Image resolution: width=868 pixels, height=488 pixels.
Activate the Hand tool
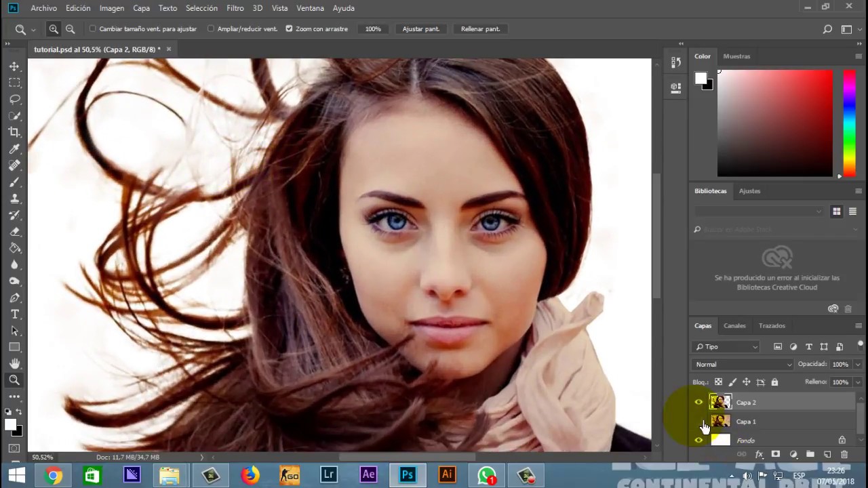[14, 364]
